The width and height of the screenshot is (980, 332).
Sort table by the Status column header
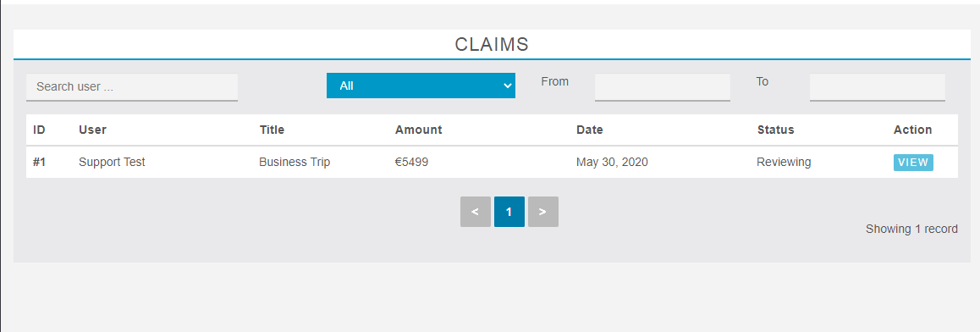(x=776, y=130)
